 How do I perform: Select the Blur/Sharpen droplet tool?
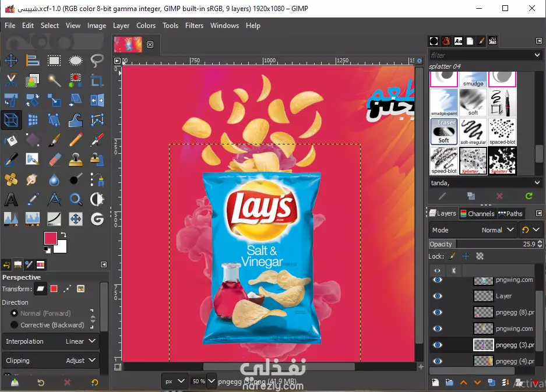(x=54, y=179)
